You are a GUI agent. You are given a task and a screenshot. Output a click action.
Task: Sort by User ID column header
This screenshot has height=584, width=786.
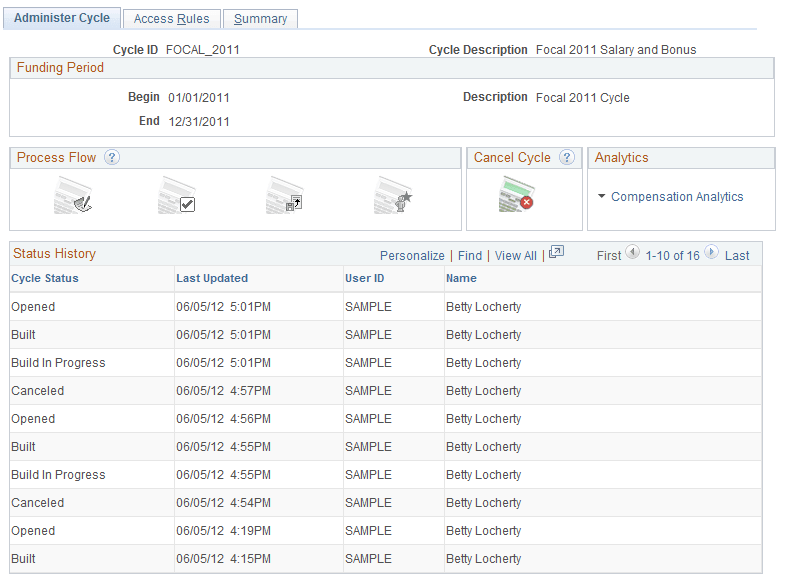(x=364, y=278)
